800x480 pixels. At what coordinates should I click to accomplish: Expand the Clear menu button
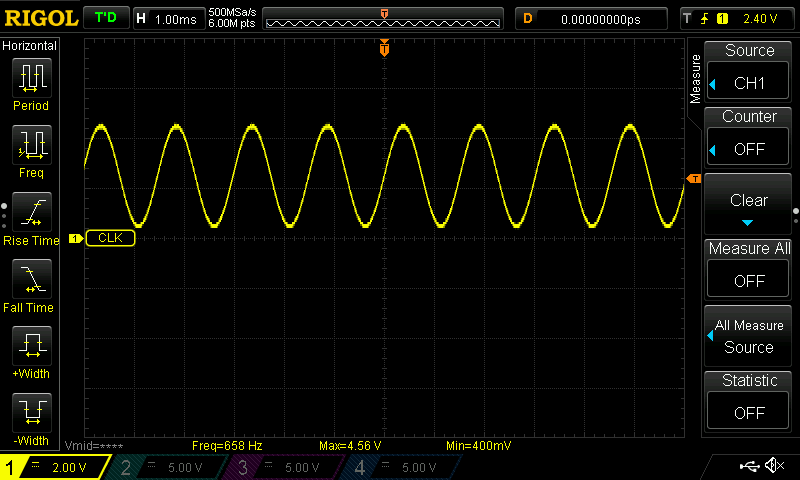748,203
